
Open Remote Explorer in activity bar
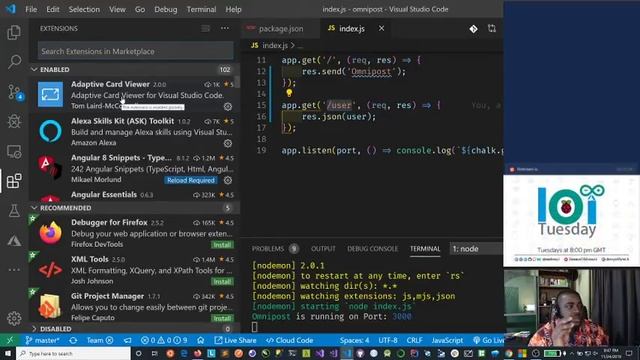[x=14, y=151]
